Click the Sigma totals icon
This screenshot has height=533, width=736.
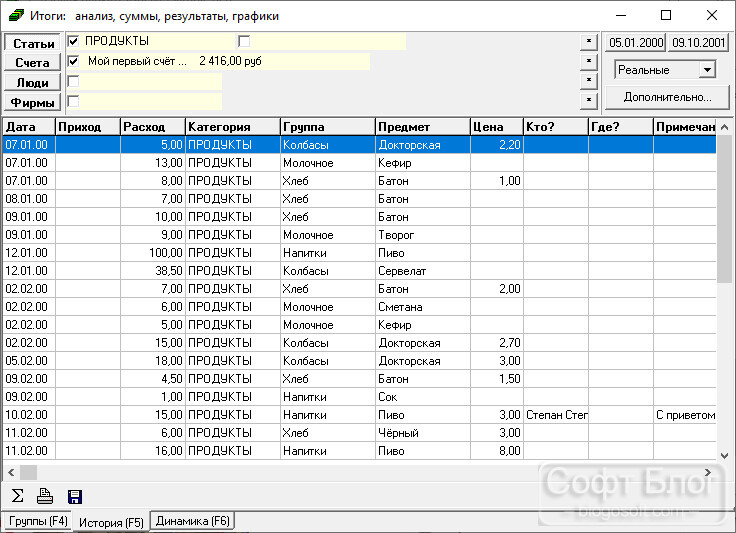coord(17,495)
